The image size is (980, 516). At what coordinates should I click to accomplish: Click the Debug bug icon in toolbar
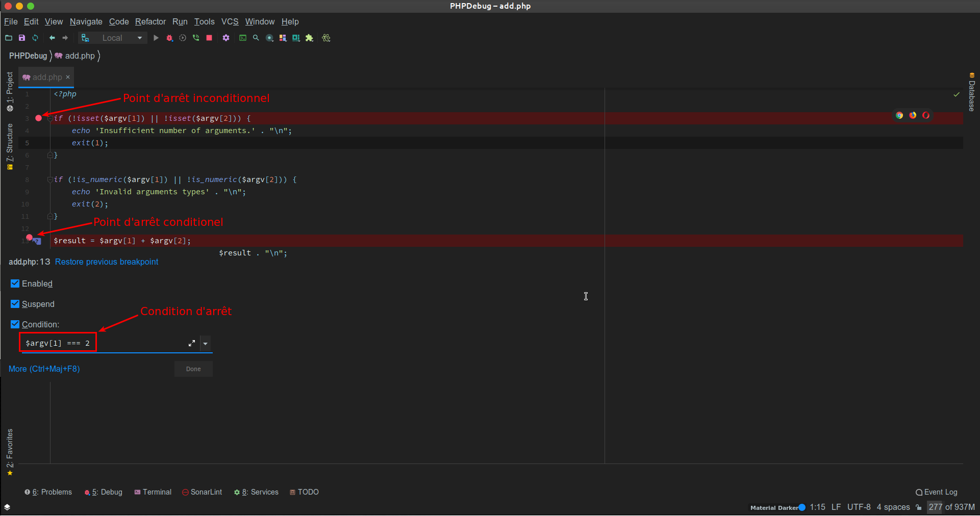coord(169,38)
